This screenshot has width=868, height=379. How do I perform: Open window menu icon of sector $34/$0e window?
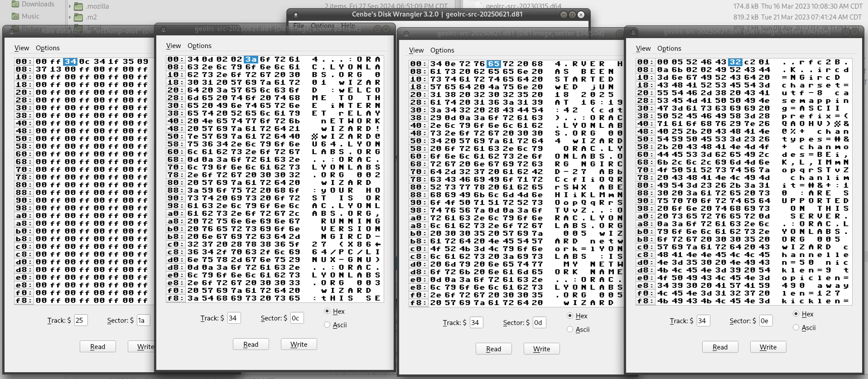click(633, 32)
